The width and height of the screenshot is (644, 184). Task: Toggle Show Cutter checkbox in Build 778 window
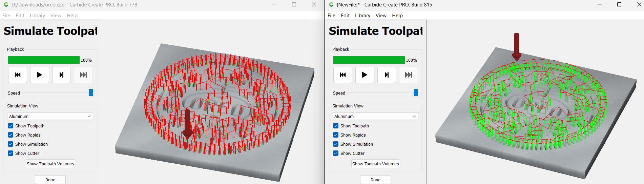(11, 153)
